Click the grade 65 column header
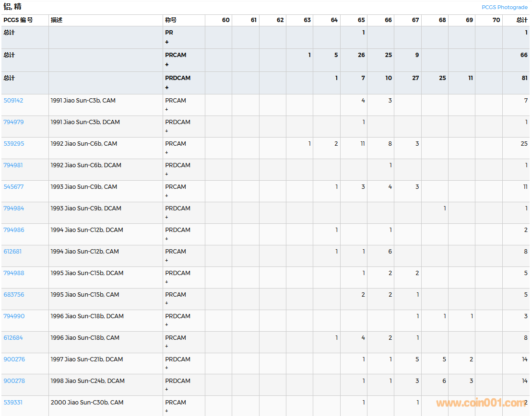This screenshot has width=532, height=416. [x=361, y=20]
